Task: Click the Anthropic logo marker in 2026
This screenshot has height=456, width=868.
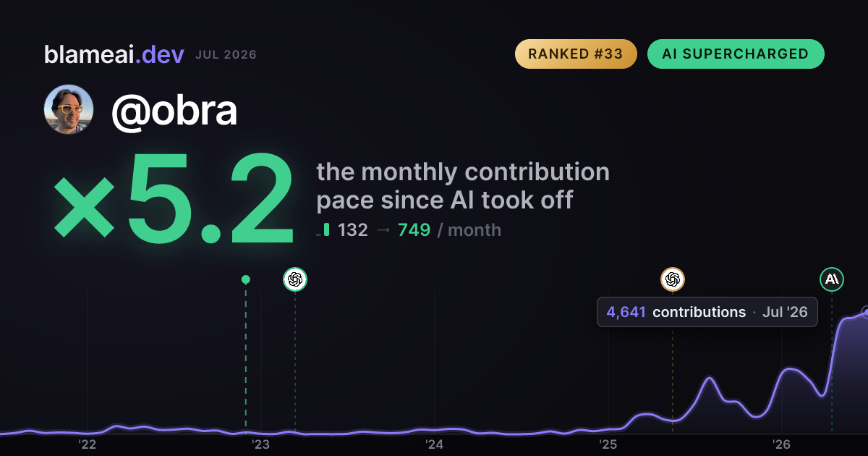Action: 832,279
